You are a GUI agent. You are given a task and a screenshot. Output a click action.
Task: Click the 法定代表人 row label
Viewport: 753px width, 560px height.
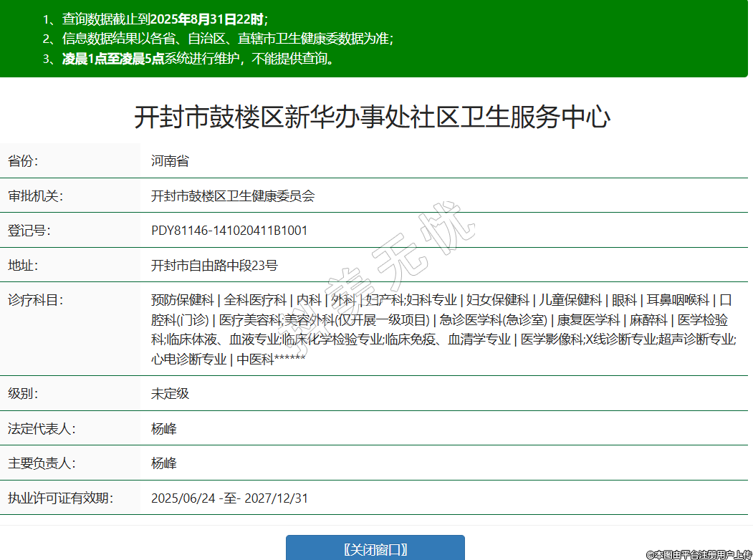[x=42, y=429]
